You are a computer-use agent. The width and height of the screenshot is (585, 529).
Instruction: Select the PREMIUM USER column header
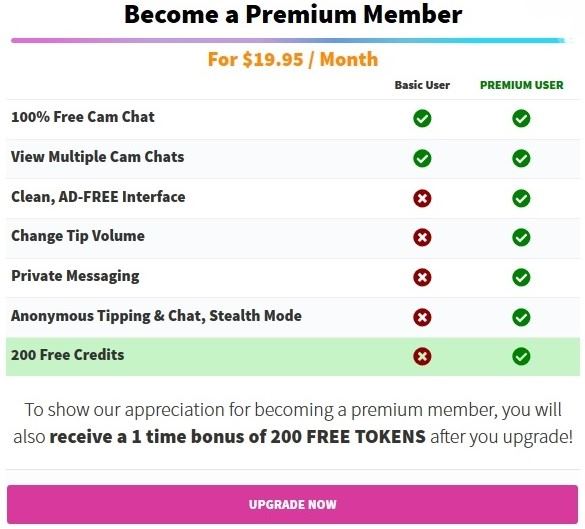tap(521, 85)
